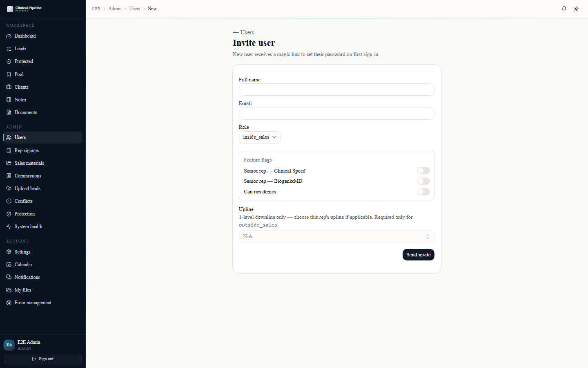Click the Send invite button
Screen dimensions: 588x368
(418, 255)
